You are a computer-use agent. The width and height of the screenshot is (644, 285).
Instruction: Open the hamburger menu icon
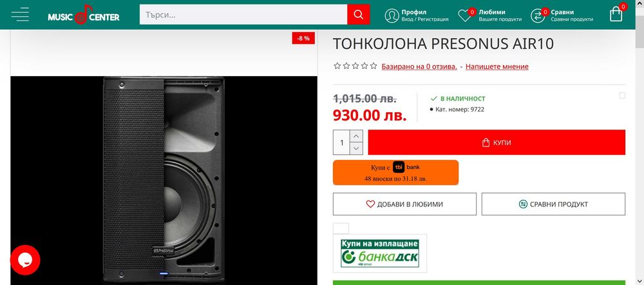tap(20, 14)
